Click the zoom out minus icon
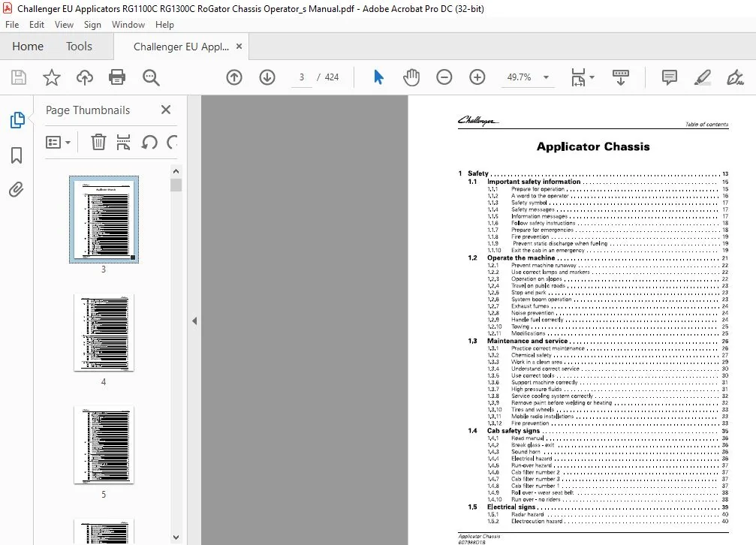 pyautogui.click(x=444, y=77)
